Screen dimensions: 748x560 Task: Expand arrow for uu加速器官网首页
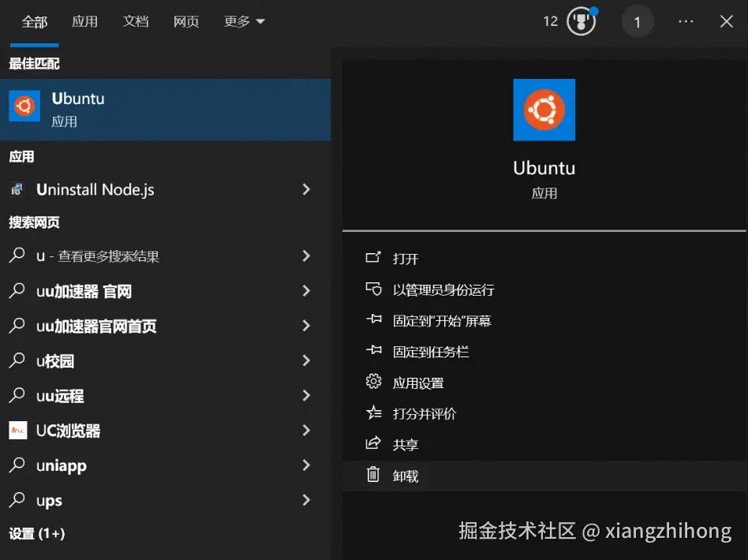coord(306,325)
